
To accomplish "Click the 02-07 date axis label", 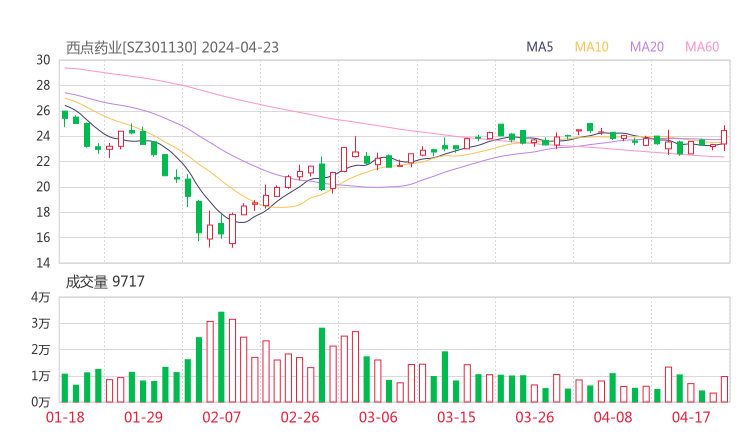I will click(x=221, y=417).
